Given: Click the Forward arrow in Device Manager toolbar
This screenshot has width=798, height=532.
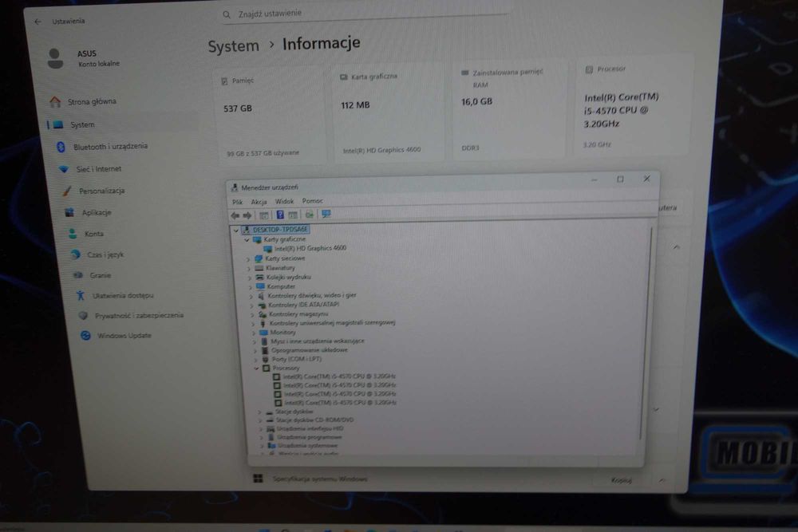Looking at the screenshot, I should [247, 215].
